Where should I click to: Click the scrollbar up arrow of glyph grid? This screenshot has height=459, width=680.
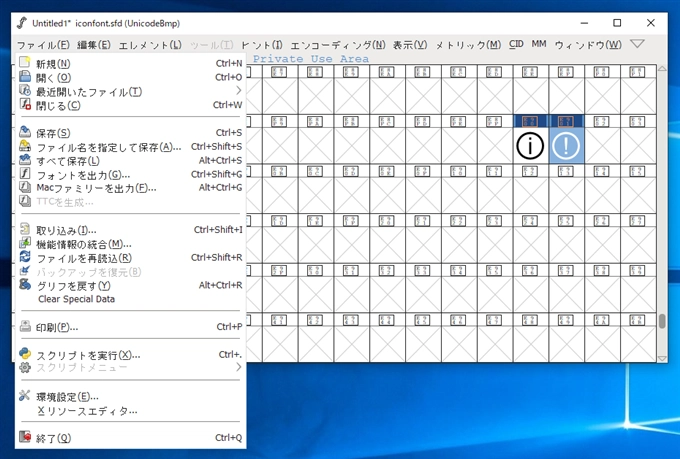point(662,69)
